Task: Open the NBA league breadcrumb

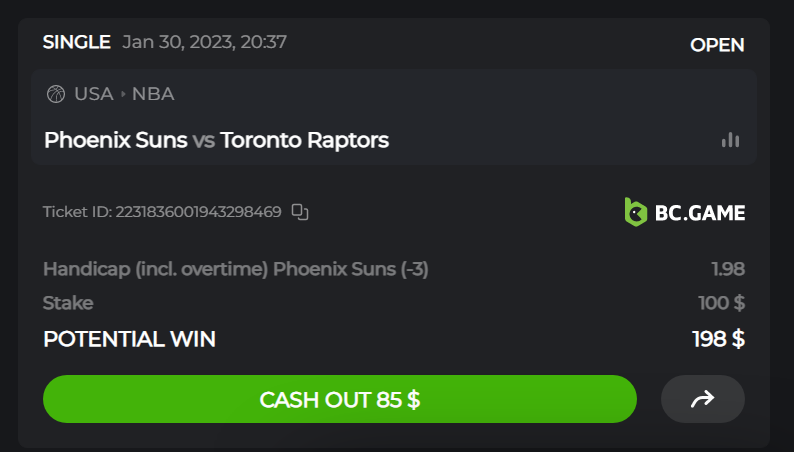Action: point(153,94)
